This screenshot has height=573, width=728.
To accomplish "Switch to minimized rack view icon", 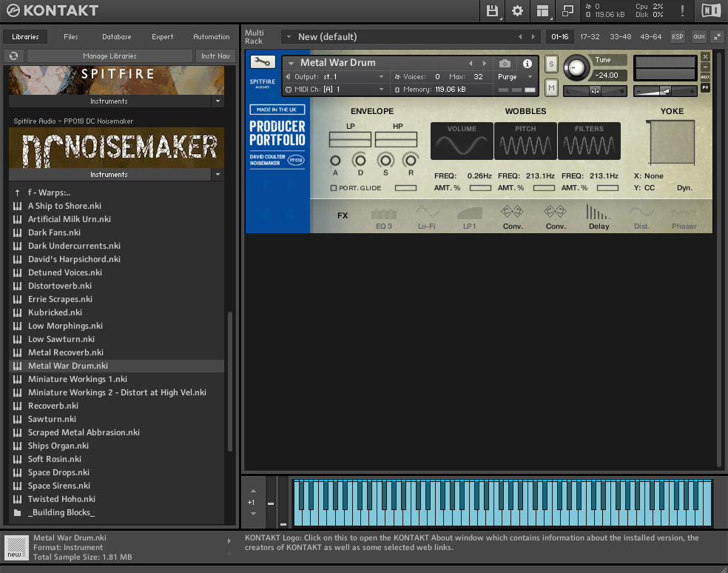I will 567,10.
